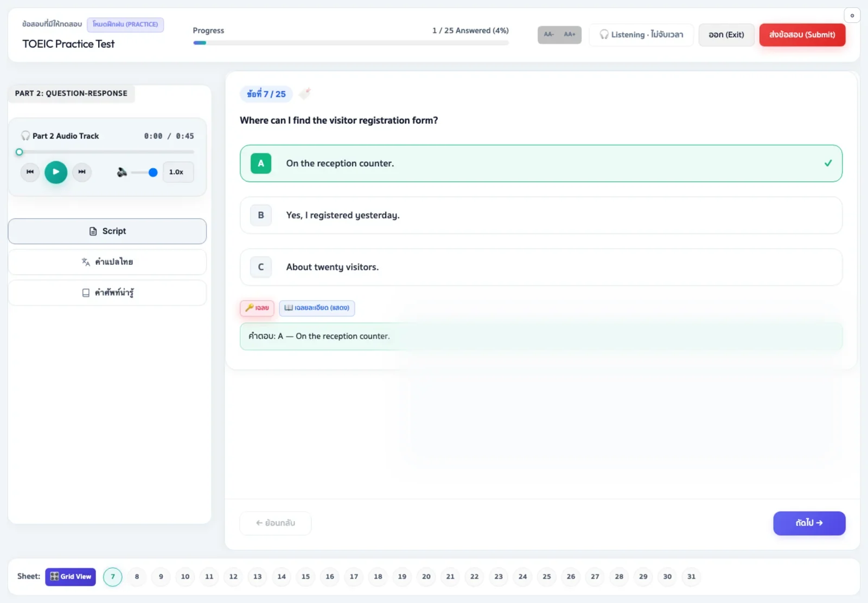Increase font size AA+

click(x=570, y=35)
